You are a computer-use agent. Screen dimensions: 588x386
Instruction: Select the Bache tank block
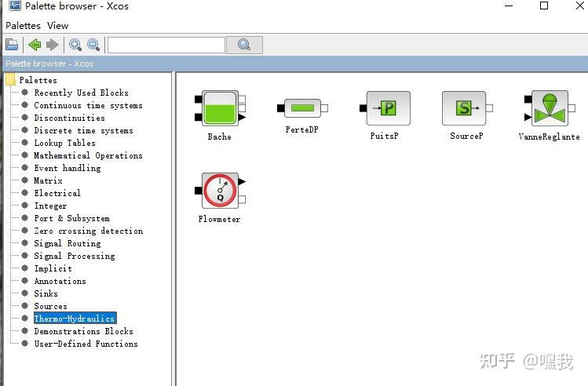tap(220, 108)
